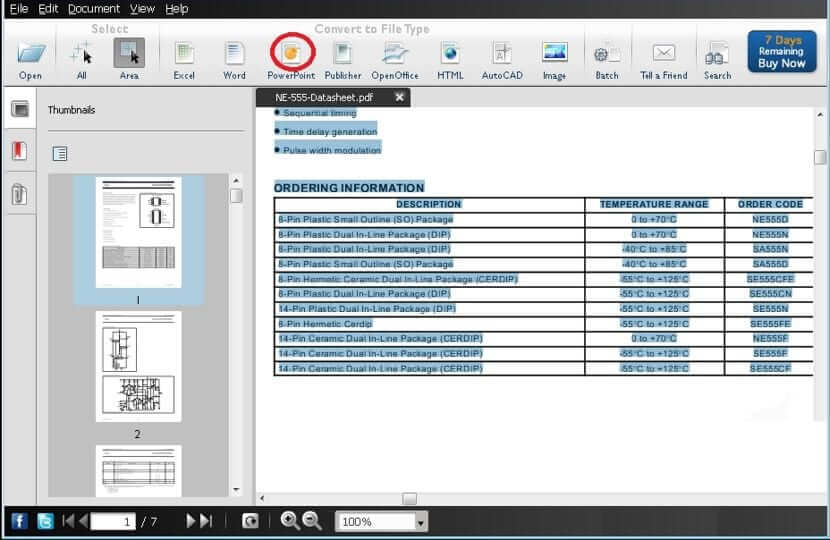
Task: Convert to OpenOffice format
Action: [395, 60]
